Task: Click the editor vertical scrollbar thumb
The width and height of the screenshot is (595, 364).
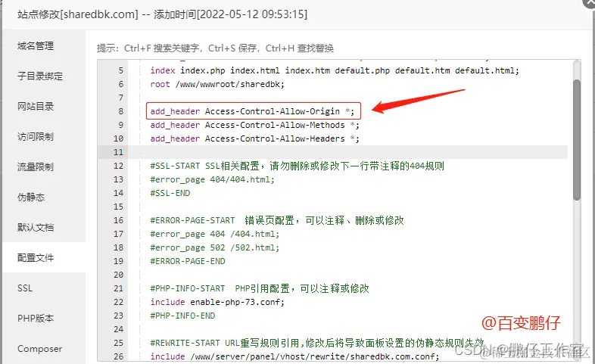Action: (577, 139)
